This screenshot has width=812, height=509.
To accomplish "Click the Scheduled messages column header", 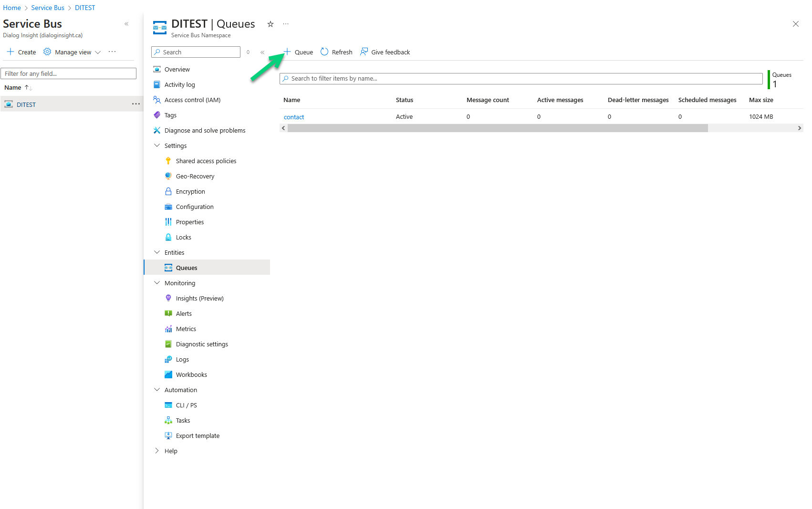I will click(707, 100).
